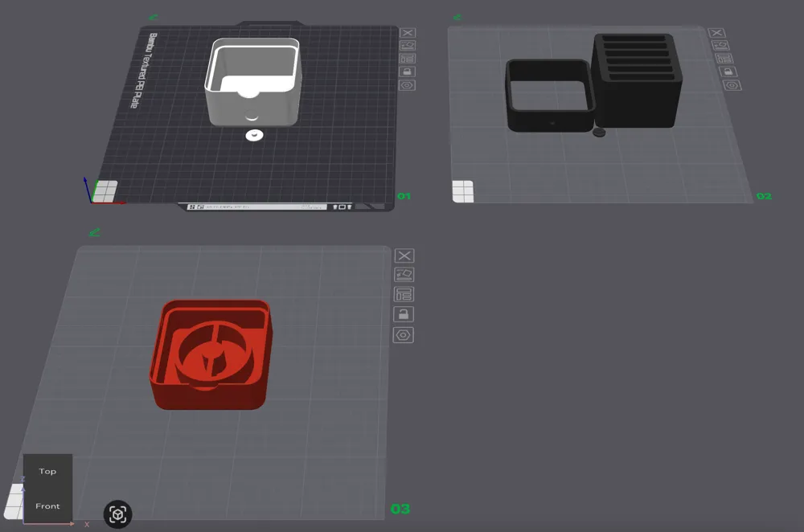
Task: Click the green 01 plate number
Action: pyautogui.click(x=404, y=196)
